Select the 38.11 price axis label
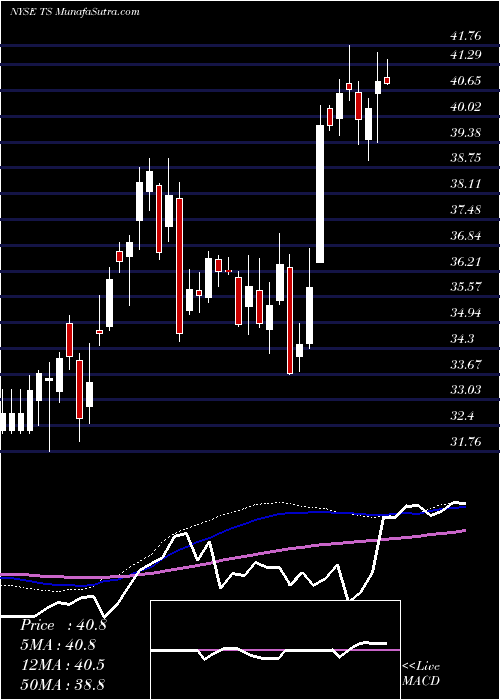 [465, 184]
